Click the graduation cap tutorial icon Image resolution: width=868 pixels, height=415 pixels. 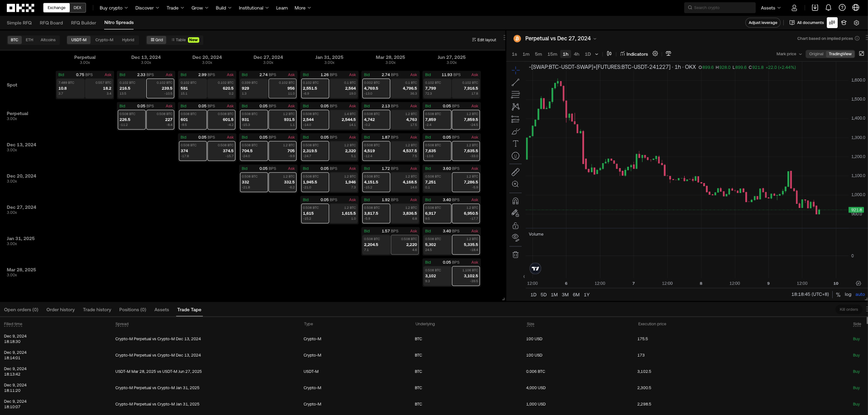[844, 23]
